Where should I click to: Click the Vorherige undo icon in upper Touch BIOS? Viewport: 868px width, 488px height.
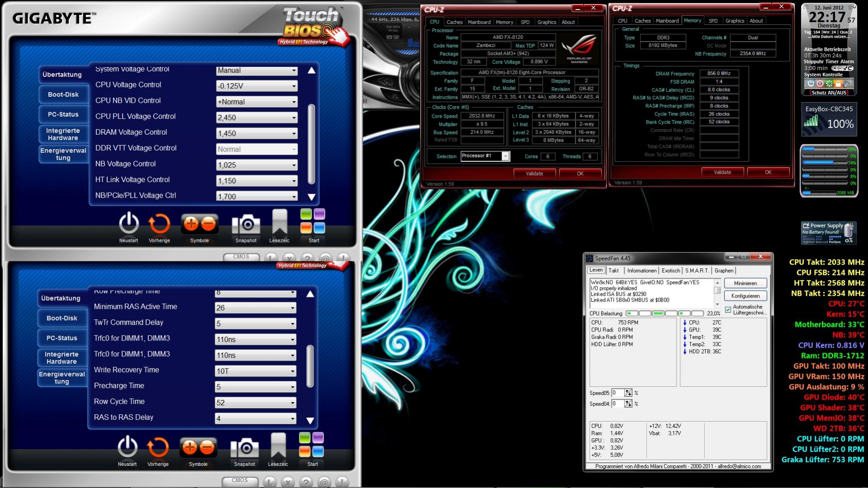tap(159, 223)
